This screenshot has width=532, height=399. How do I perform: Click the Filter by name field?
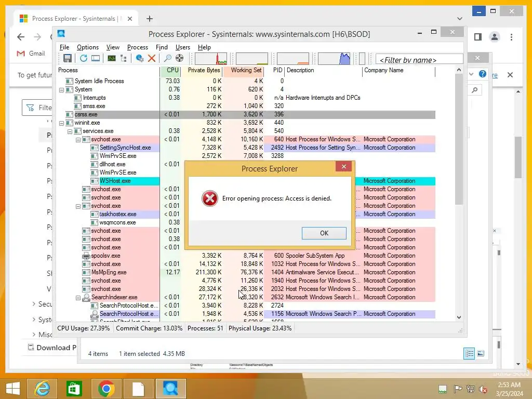point(419,60)
